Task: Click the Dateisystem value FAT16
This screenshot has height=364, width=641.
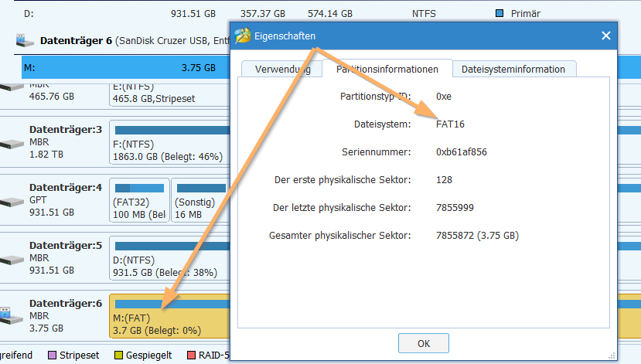Action: pyautogui.click(x=450, y=124)
